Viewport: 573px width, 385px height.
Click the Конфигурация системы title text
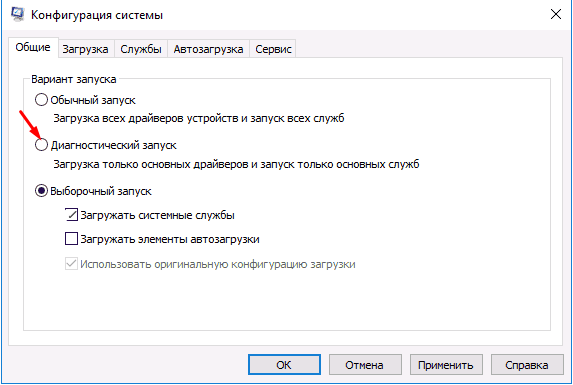coord(97,15)
